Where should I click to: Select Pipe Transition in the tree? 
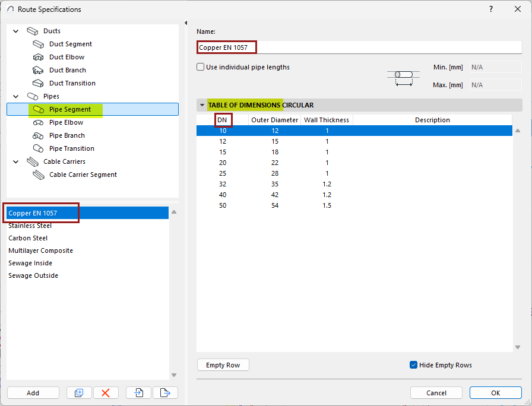[x=72, y=148]
